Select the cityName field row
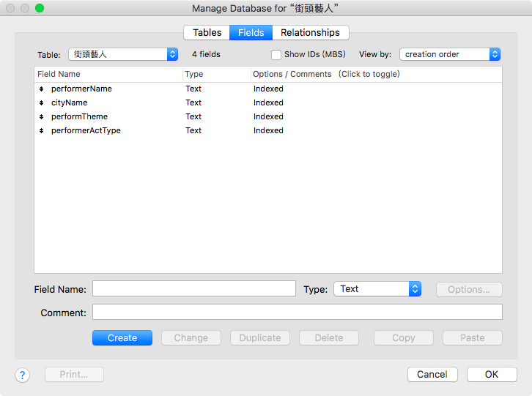The height and width of the screenshot is (396, 532). [268, 102]
